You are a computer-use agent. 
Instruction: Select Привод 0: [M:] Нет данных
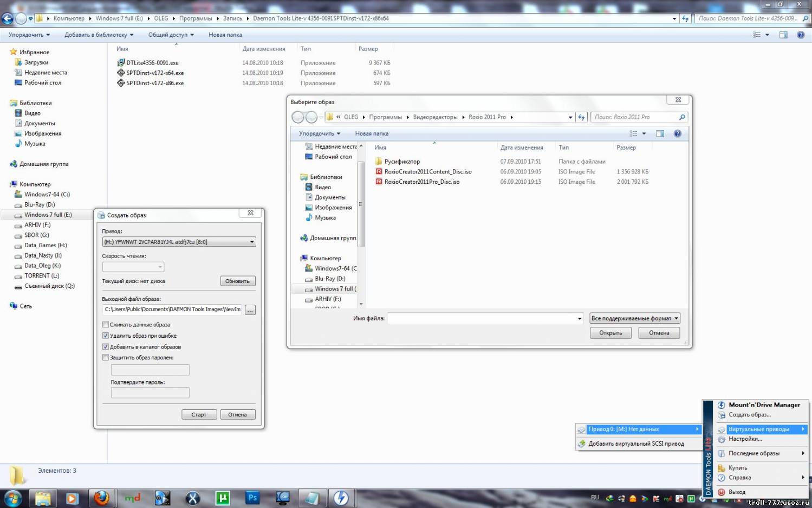639,429
